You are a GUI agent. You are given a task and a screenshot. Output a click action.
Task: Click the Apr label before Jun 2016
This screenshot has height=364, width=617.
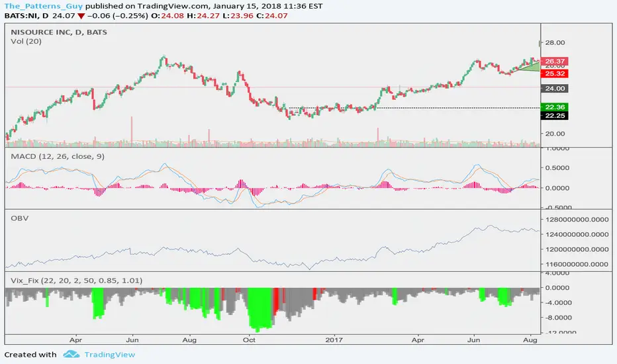[75, 340]
